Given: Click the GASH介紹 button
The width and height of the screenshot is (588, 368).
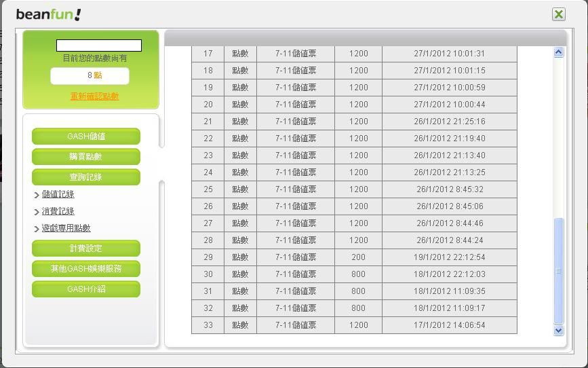Looking at the screenshot, I should pos(86,289).
